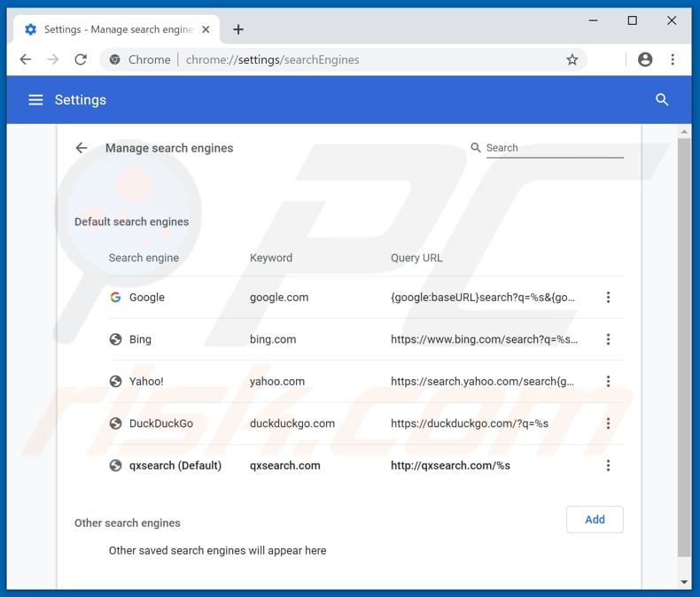Open more actions for Bing search engine
Screen dimensions: 700x597
pos(608,339)
